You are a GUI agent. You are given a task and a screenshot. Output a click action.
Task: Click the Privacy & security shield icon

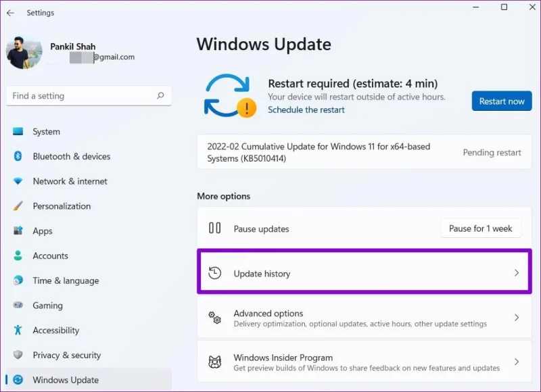click(18, 355)
